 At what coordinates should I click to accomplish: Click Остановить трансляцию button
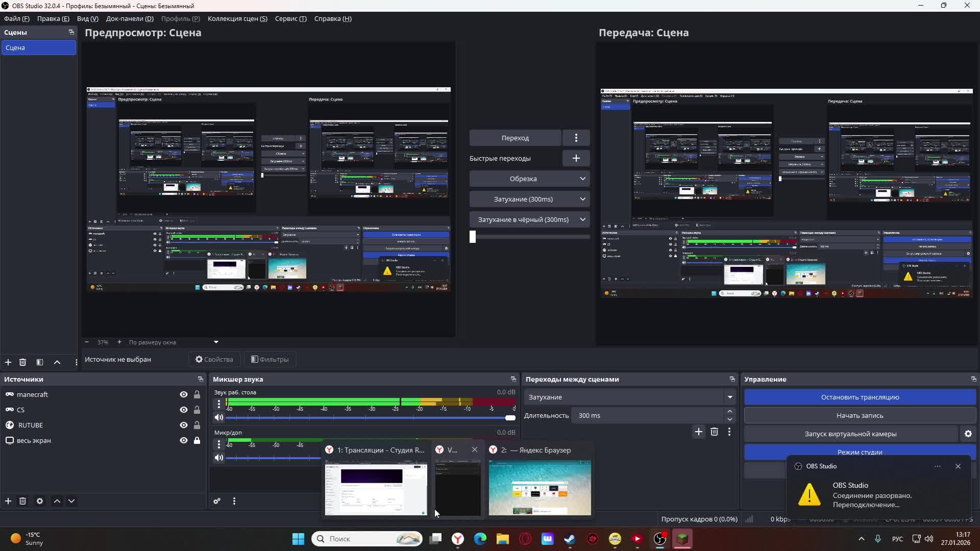point(860,397)
